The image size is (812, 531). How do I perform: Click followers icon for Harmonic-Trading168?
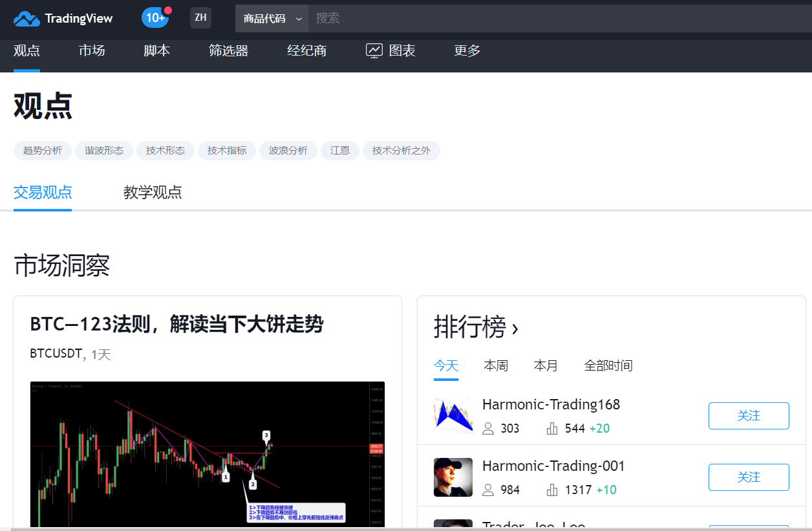click(488, 428)
